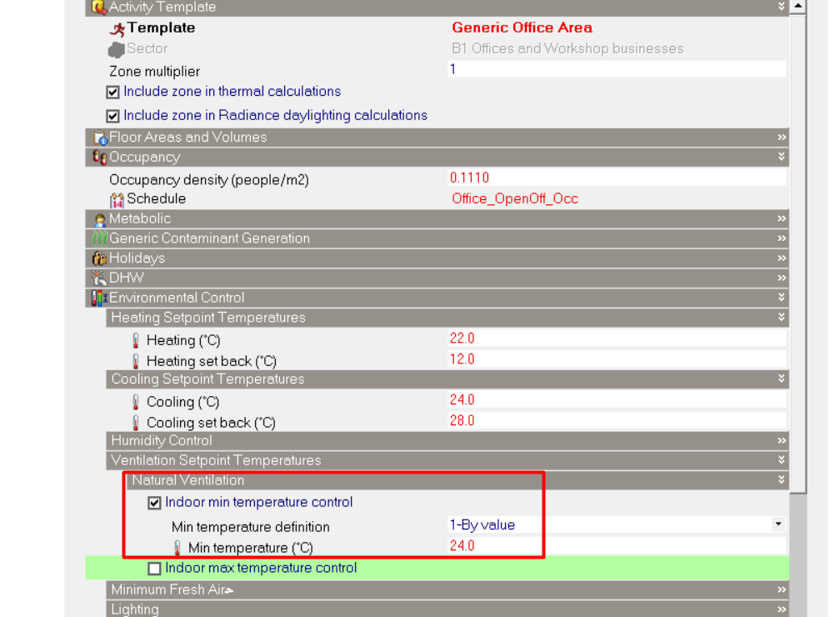840x617 pixels.
Task: Click the Occupancy header icon
Action: click(100, 158)
